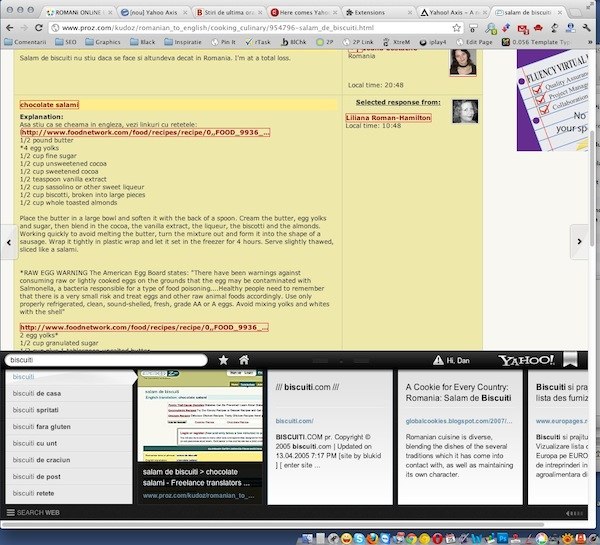The width and height of the screenshot is (600, 545).
Task: Open the biscuiti.com/ result link
Action: [294, 421]
